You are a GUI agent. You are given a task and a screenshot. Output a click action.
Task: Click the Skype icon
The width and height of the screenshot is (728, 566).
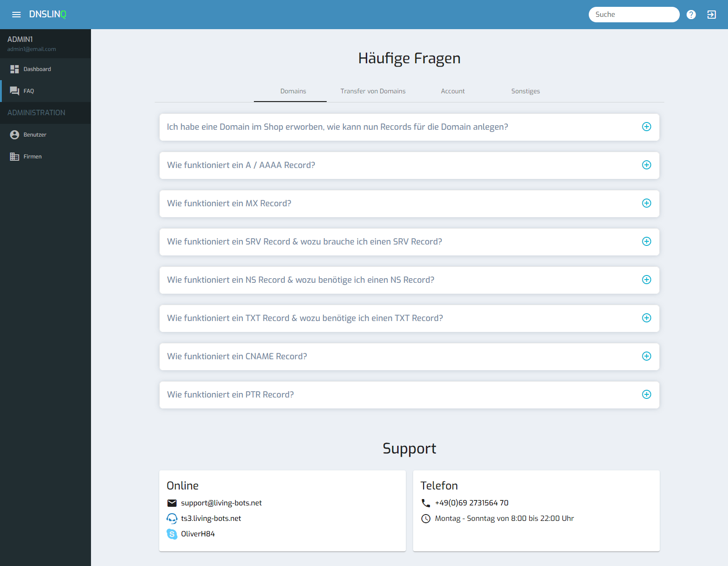tap(172, 534)
